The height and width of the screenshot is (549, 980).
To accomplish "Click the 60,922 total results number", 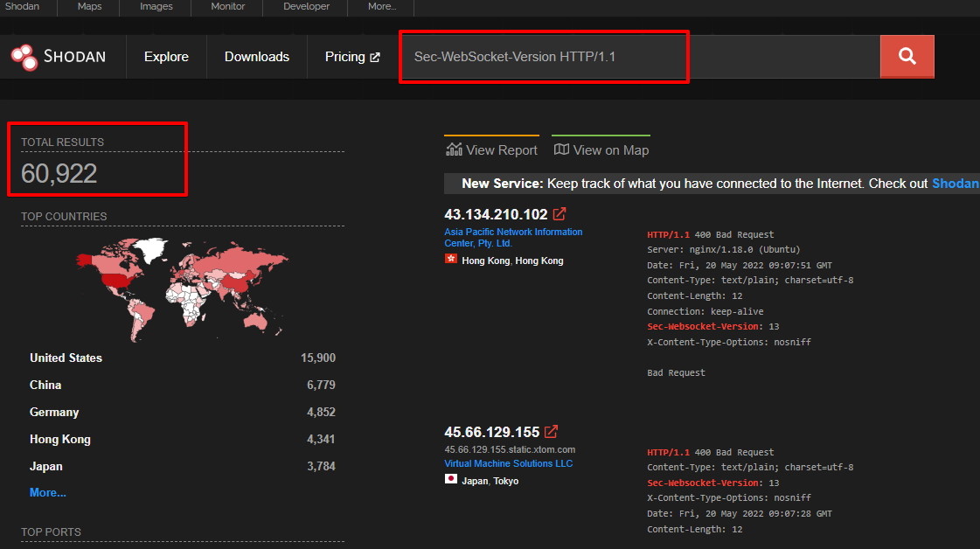I will pyautogui.click(x=59, y=173).
